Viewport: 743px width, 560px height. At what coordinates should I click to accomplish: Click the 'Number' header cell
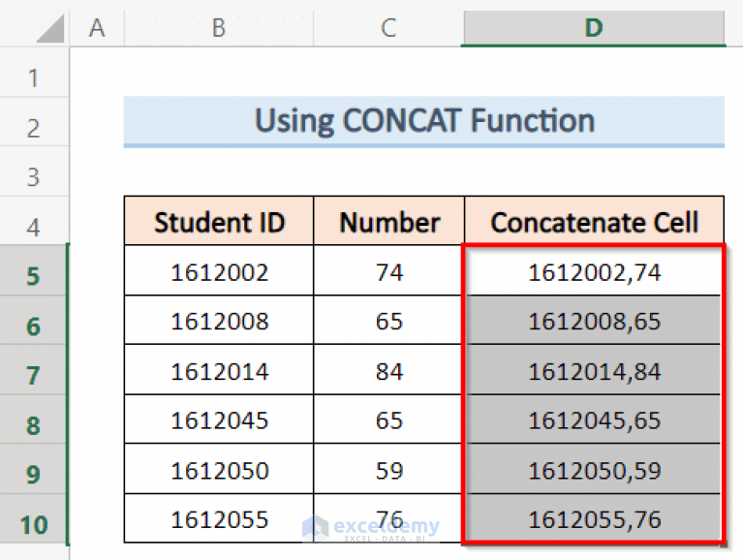[x=389, y=221]
